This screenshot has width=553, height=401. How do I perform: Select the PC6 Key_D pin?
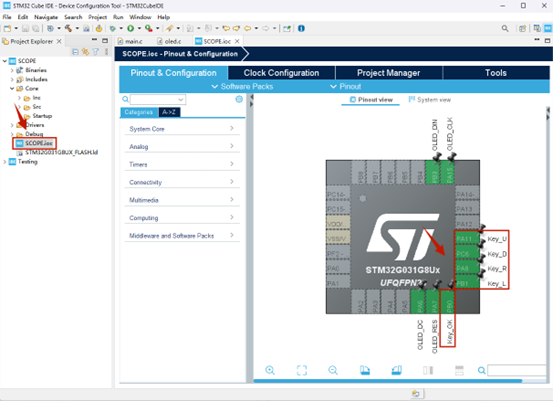[x=467, y=254]
